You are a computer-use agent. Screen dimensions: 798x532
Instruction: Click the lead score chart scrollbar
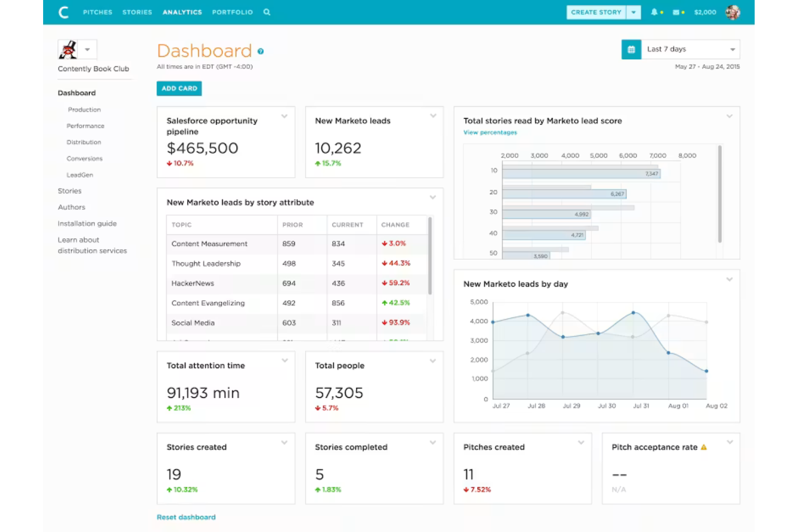(x=719, y=194)
